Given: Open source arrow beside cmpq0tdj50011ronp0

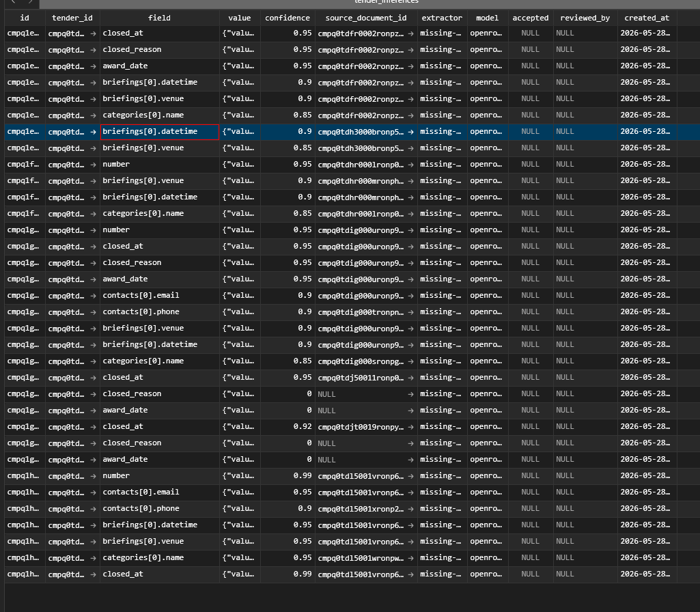Looking at the screenshot, I should 410,378.
